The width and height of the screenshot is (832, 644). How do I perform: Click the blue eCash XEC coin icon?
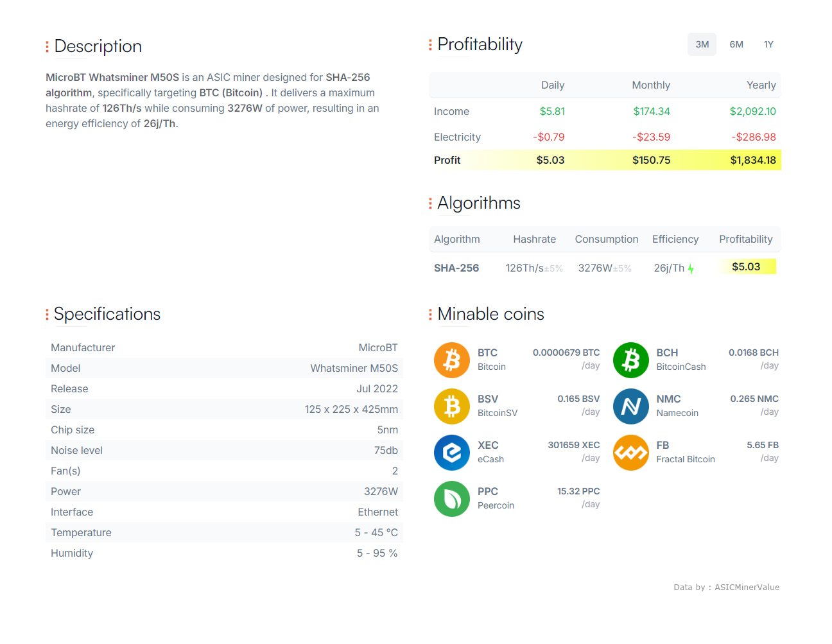(452, 453)
